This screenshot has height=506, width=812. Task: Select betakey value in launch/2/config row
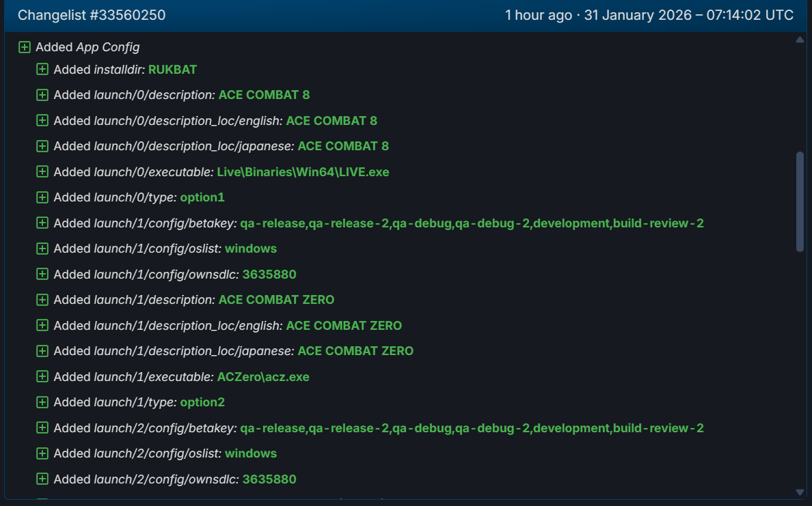pyautogui.click(x=472, y=428)
